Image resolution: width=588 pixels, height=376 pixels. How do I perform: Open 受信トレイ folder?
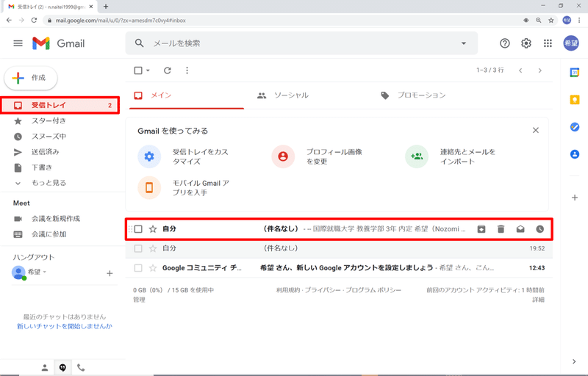60,105
